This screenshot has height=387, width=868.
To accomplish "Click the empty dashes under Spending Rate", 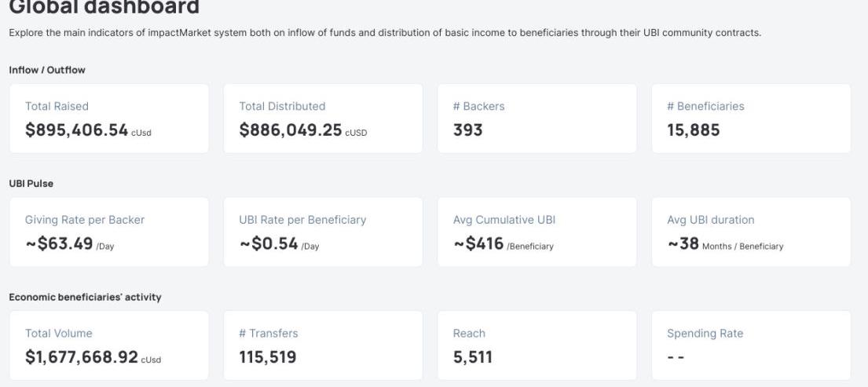I will [676, 357].
